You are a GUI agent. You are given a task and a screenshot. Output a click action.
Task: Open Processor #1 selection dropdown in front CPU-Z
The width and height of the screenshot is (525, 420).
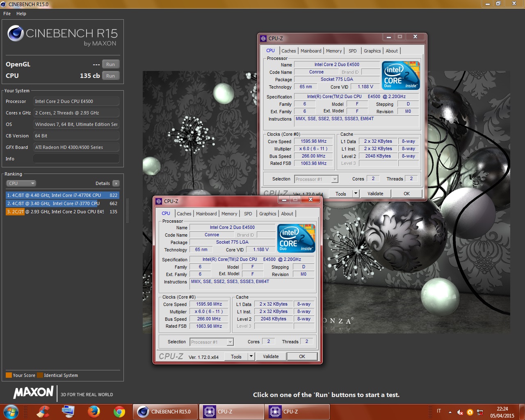[212, 342]
